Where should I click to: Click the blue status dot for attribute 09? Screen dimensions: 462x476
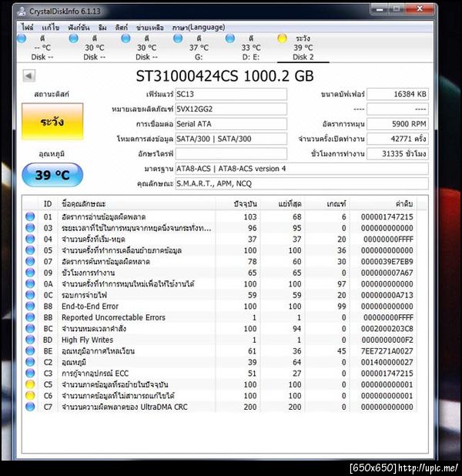(x=30, y=273)
